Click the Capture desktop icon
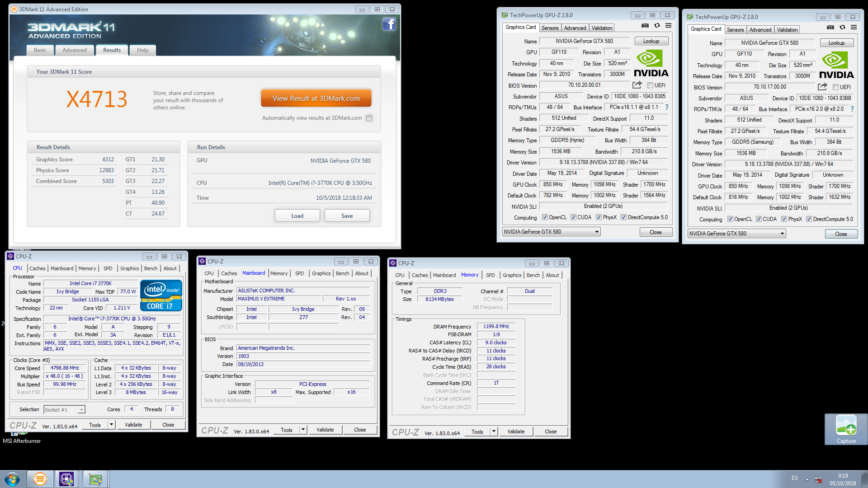Screen dimensions: 868x488 846,429
